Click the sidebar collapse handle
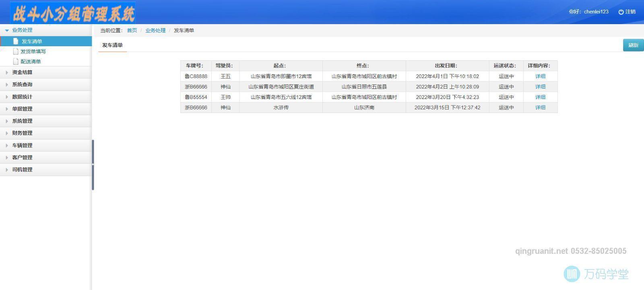Viewport: 644px width, 290px height. tap(93, 165)
